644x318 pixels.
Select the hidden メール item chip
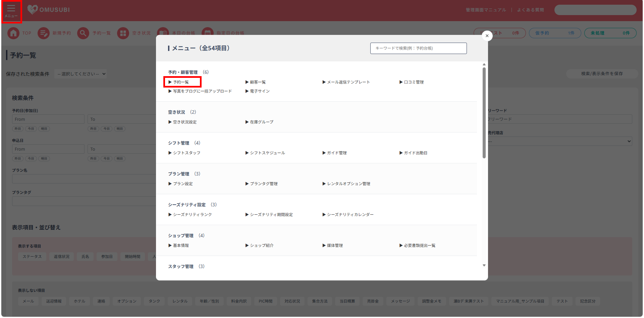pos(28,301)
